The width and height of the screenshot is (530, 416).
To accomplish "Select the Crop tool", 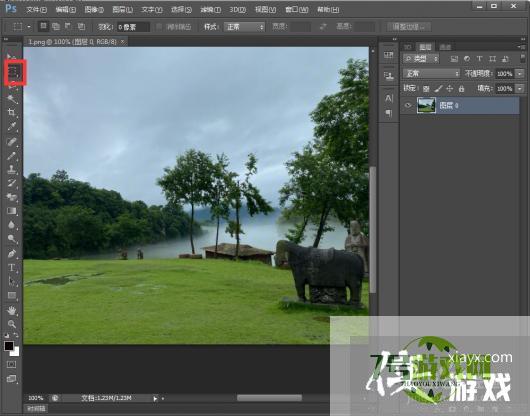I will click(12, 113).
